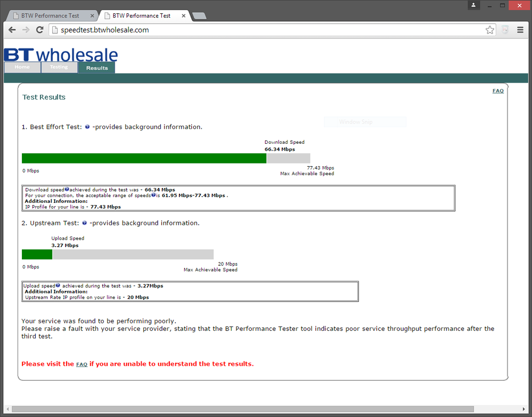
Task: Click the '3.27 Mbps' upload speed label
Action: [x=65, y=246]
